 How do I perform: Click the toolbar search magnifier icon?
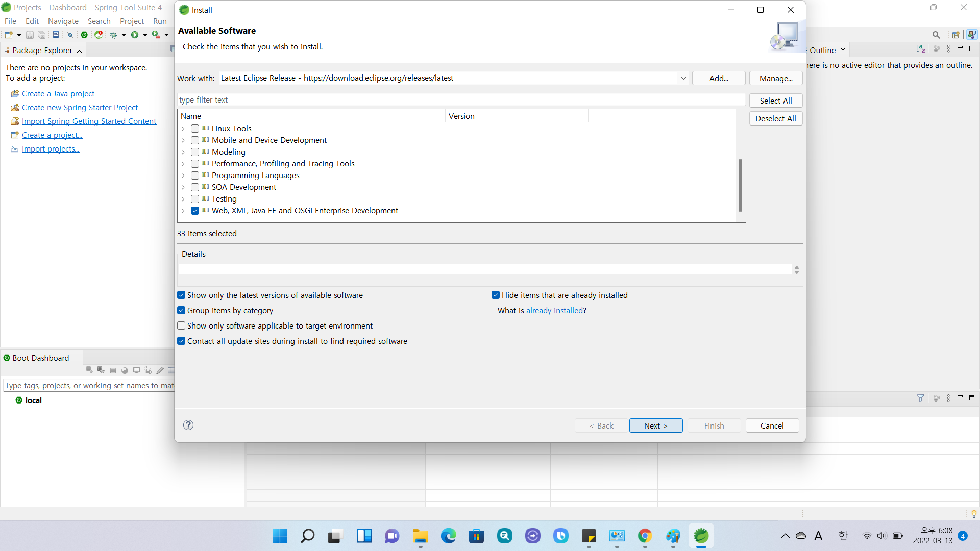[936, 35]
